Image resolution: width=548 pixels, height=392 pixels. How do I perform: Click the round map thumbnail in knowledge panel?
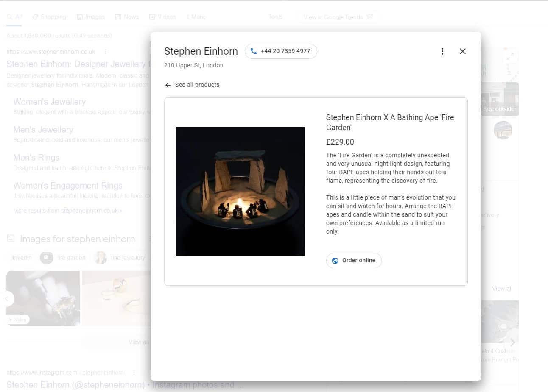(503, 130)
